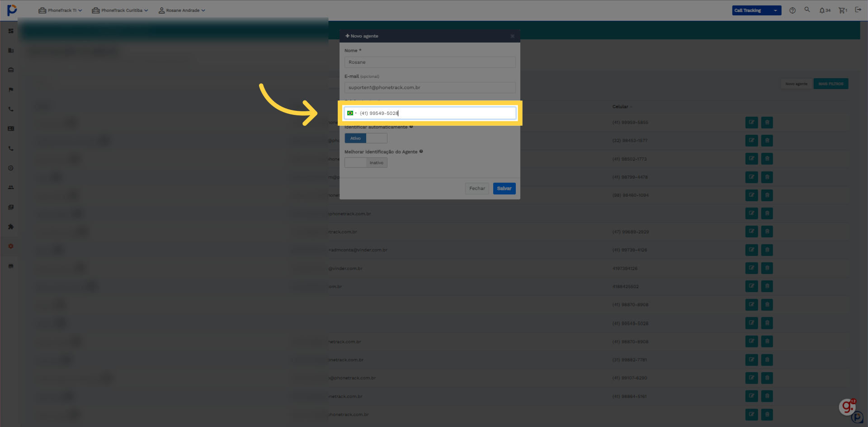Open notifications bell showing 34
This screenshot has width=868, height=427.
click(825, 10)
